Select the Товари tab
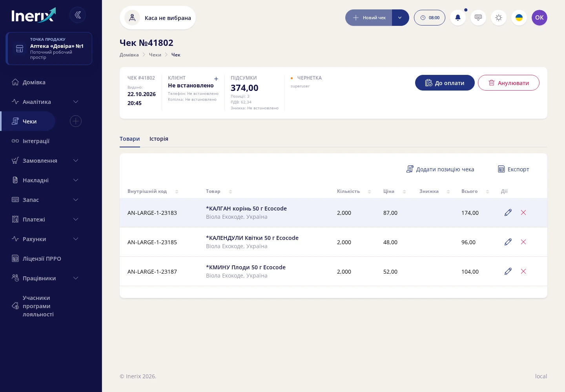 130,139
